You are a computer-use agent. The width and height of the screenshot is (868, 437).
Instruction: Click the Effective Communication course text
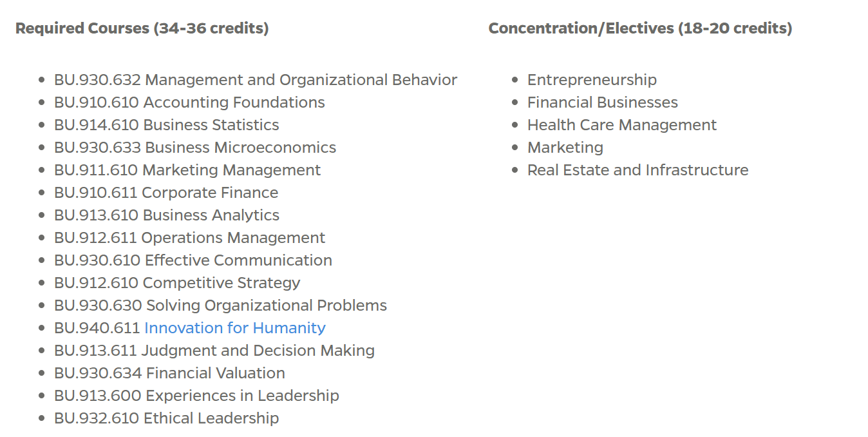tap(193, 260)
